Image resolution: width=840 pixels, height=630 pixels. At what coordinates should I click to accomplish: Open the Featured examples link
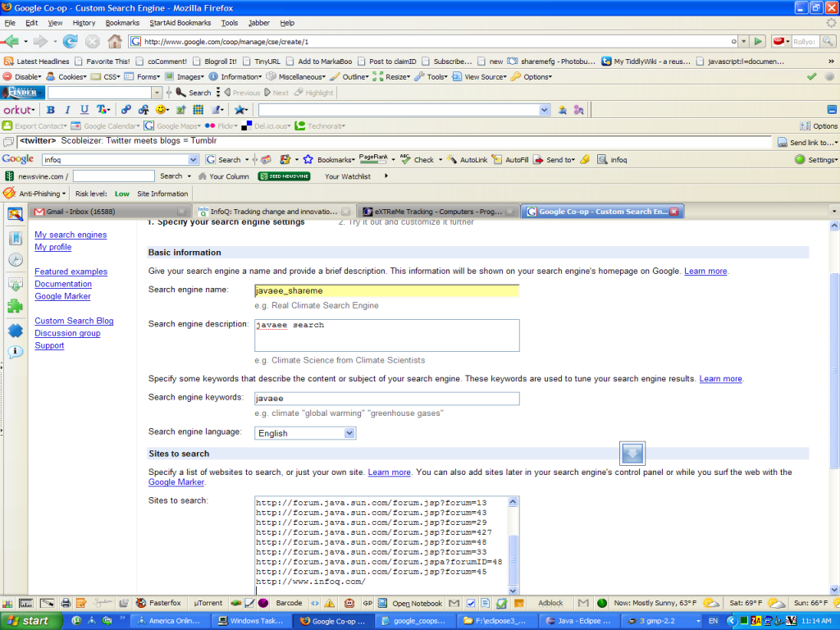coord(71,272)
